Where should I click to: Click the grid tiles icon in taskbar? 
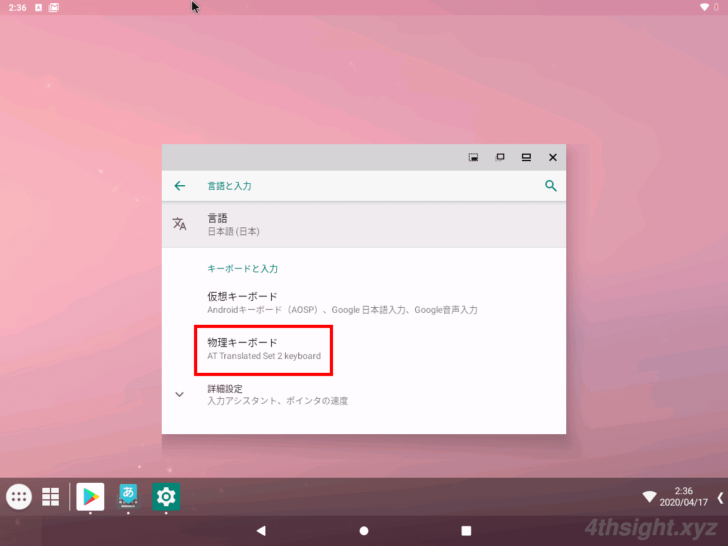tap(51, 497)
